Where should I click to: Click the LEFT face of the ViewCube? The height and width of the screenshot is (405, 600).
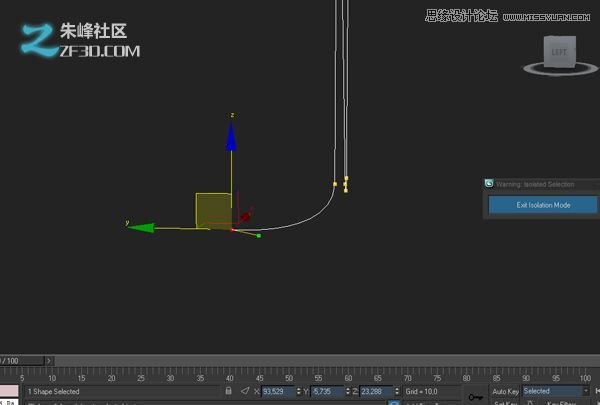coord(559,52)
